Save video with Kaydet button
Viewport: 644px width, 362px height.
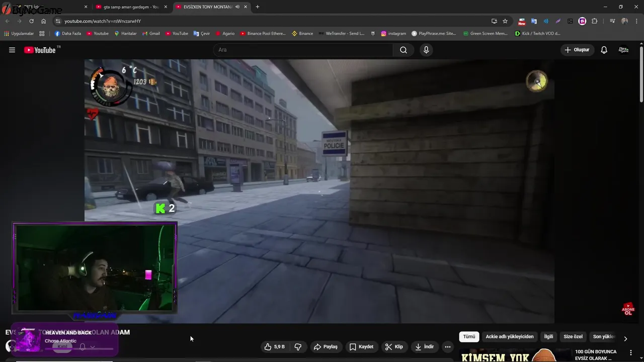point(361,346)
